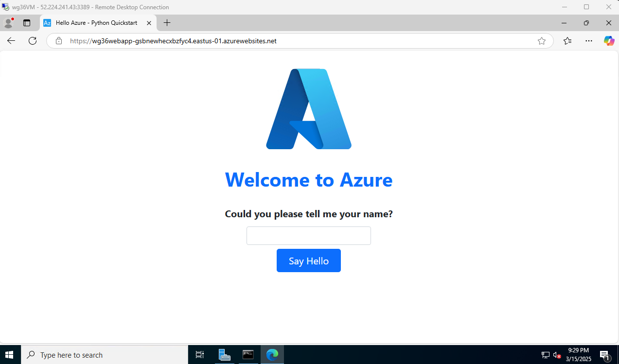Click the Azure logo image
Image resolution: width=619 pixels, height=364 pixels.
coord(309,109)
